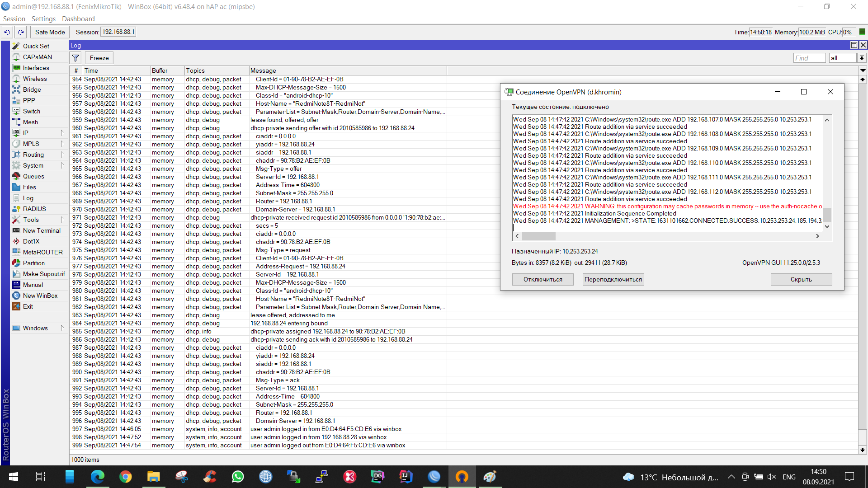Click the Session address field
868x488 pixels.
click(118, 32)
